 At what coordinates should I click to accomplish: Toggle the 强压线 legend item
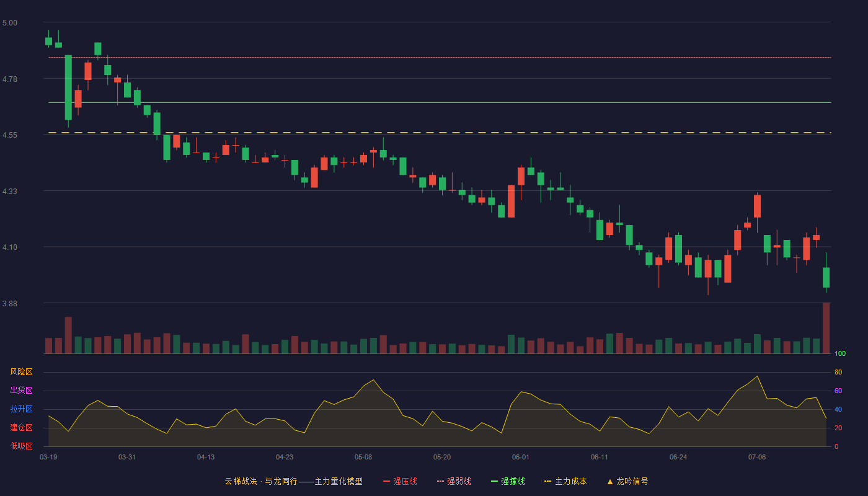(x=400, y=481)
